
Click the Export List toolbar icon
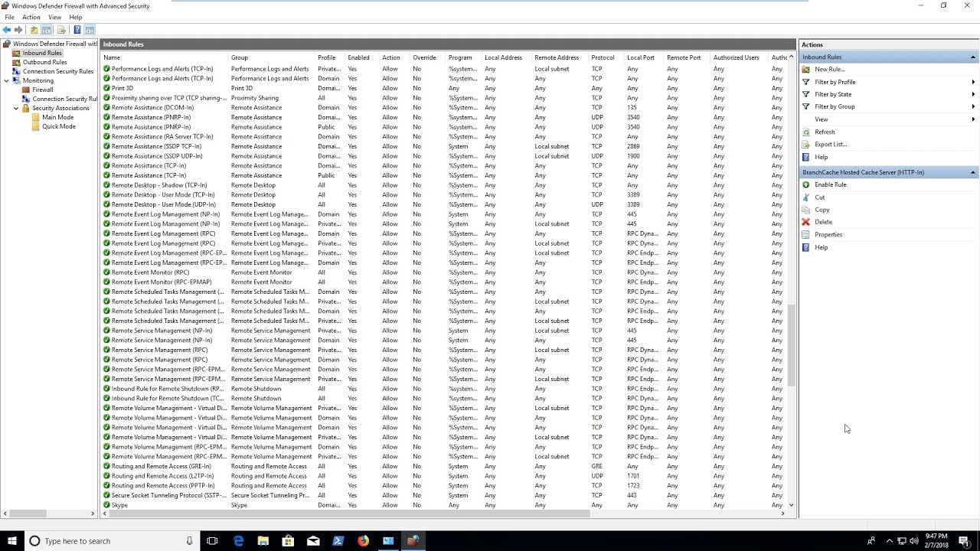click(x=61, y=30)
